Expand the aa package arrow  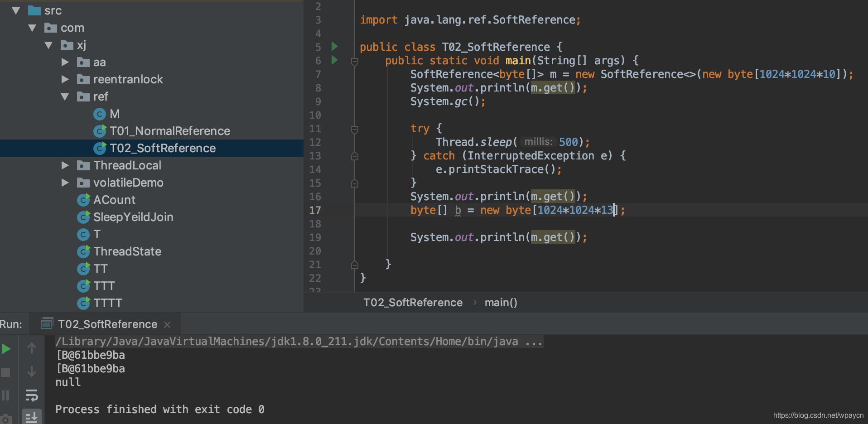[65, 62]
